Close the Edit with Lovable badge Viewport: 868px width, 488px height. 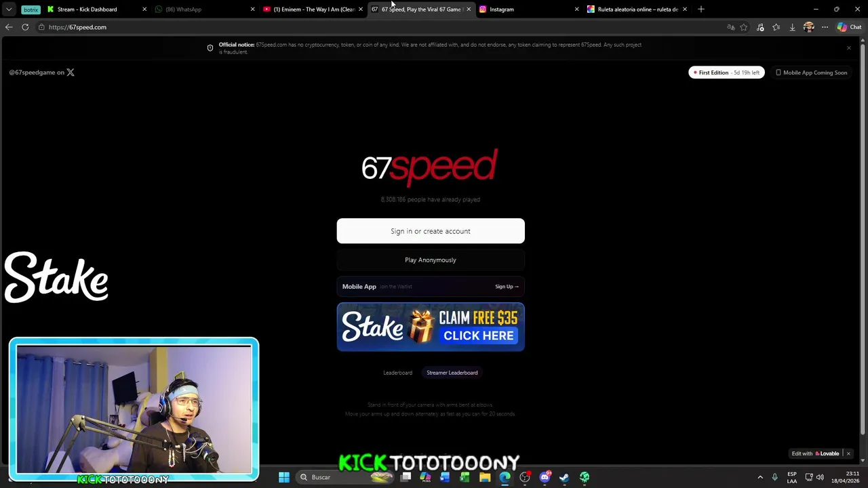click(848, 453)
